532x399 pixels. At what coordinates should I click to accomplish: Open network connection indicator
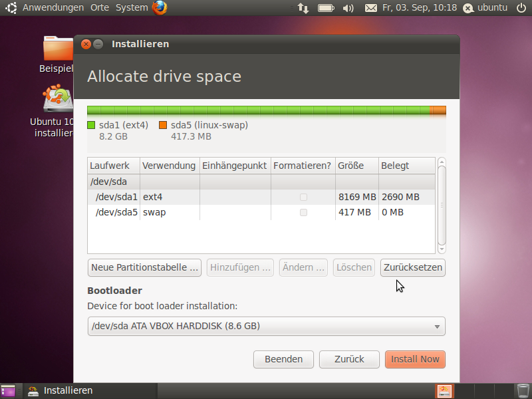[303, 8]
